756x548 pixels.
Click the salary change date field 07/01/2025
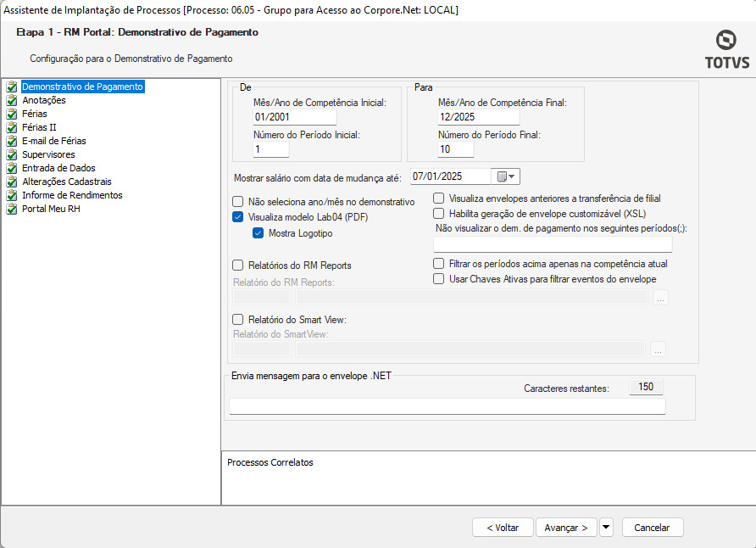pos(451,176)
